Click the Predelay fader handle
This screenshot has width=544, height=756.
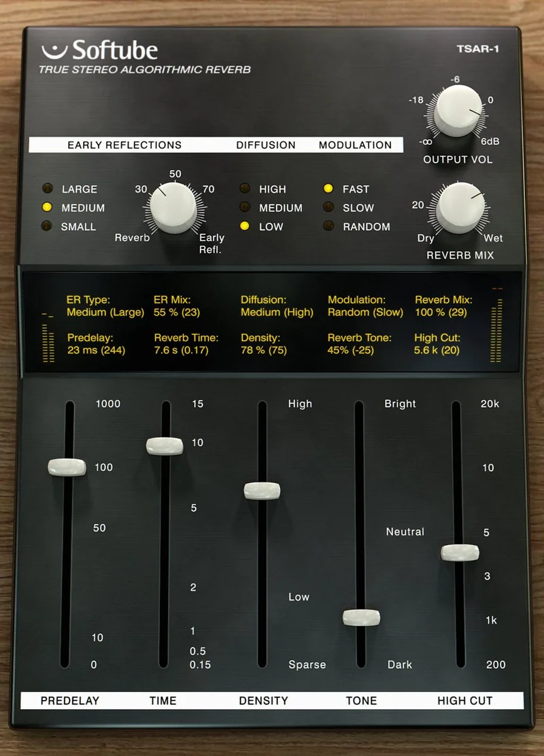click(67, 467)
